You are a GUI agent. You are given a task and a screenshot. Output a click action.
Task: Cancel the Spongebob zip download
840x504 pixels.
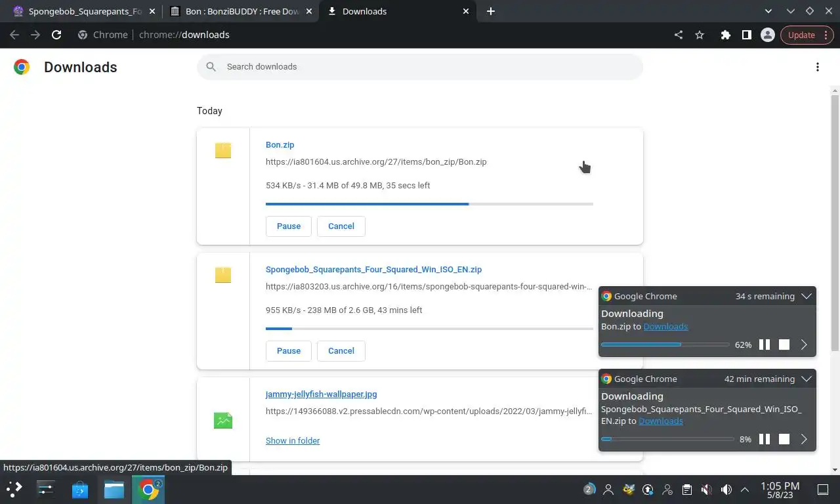tap(341, 350)
